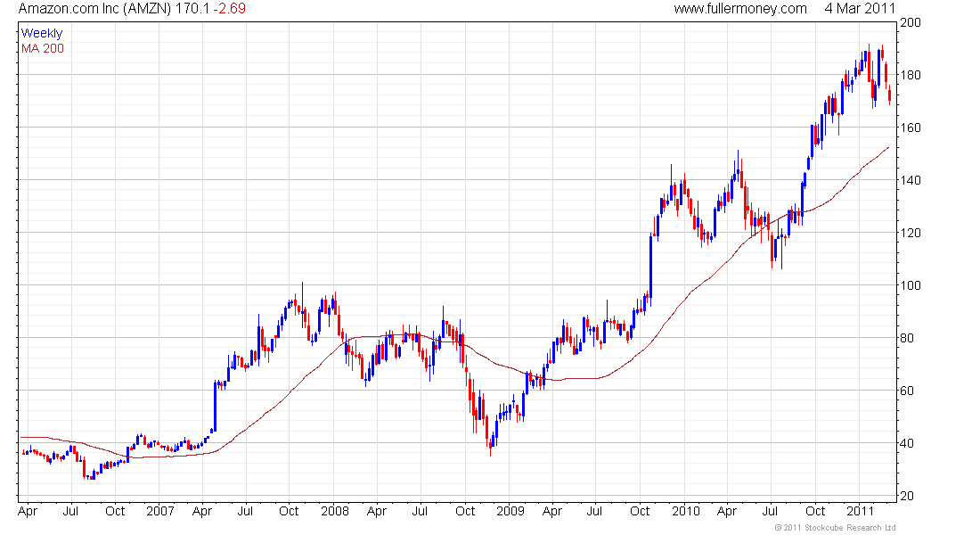This screenshot has width=980, height=535.
Task: Click the 80 price axis label
Action: pos(907,338)
